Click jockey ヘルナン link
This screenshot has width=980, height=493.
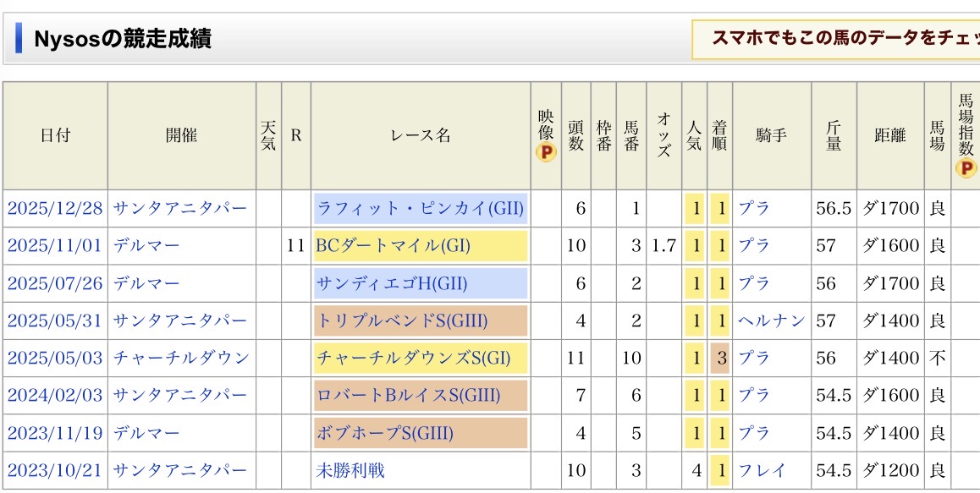click(x=771, y=320)
